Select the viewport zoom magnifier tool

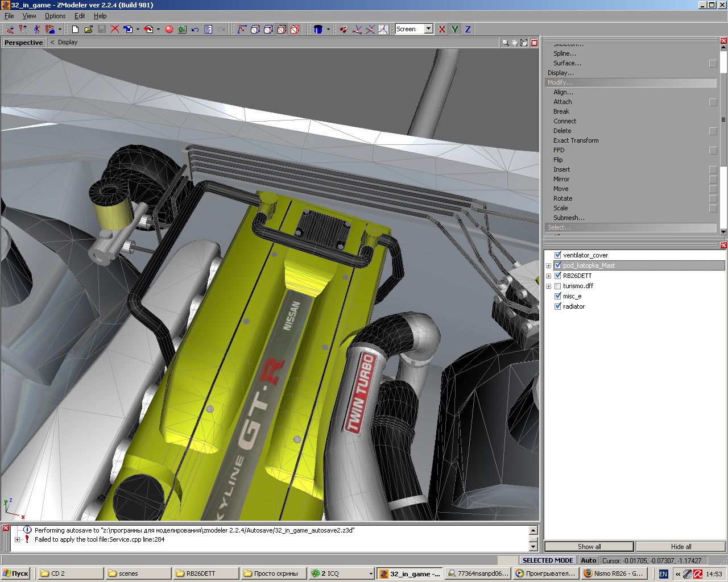(x=505, y=43)
